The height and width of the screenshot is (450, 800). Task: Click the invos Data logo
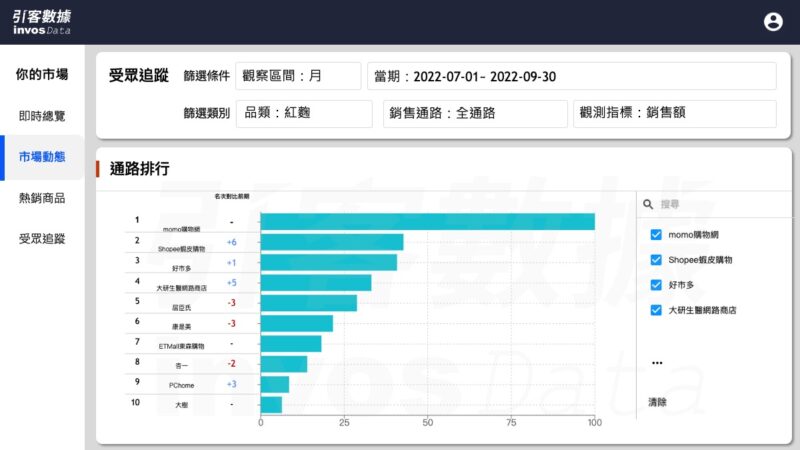[42, 22]
